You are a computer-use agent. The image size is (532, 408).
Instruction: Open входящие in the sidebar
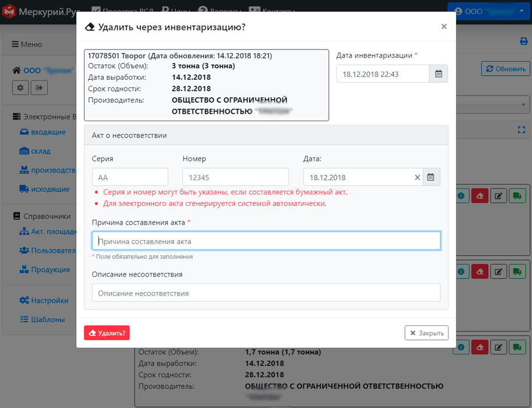pos(47,132)
